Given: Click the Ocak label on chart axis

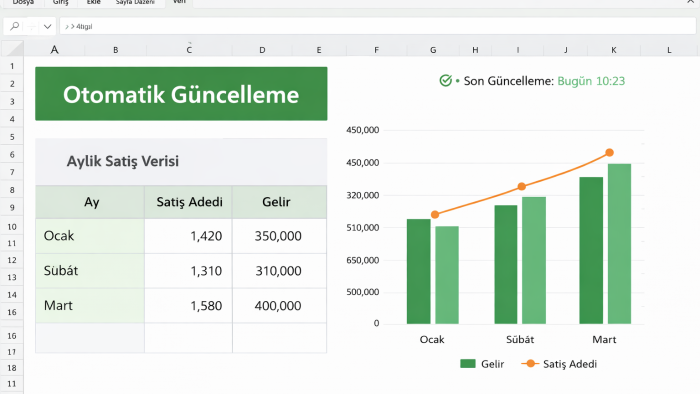Looking at the screenshot, I should (x=432, y=340).
